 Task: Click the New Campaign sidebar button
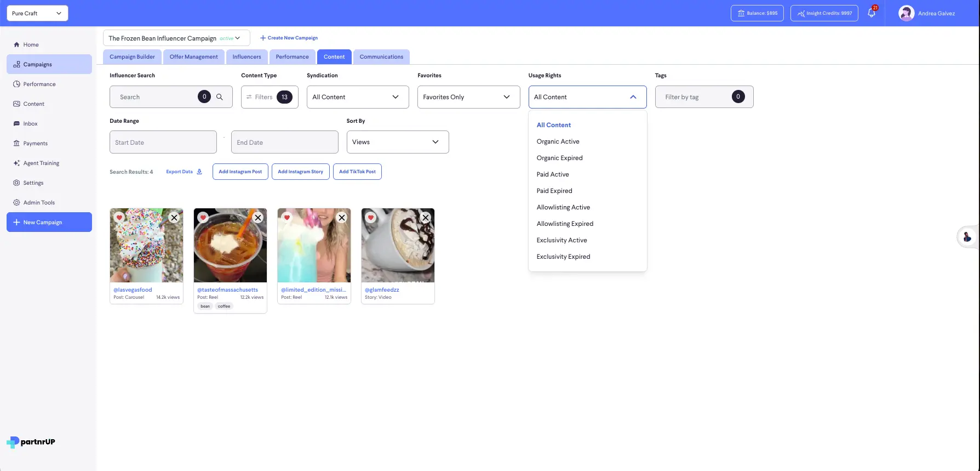coord(49,222)
